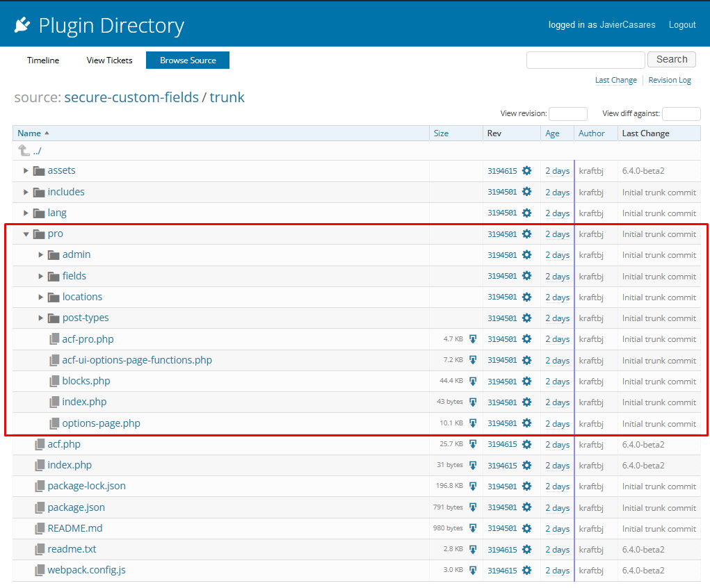Open the options-page.php file
Image resolution: width=710 pixels, height=588 pixels.
click(x=101, y=423)
